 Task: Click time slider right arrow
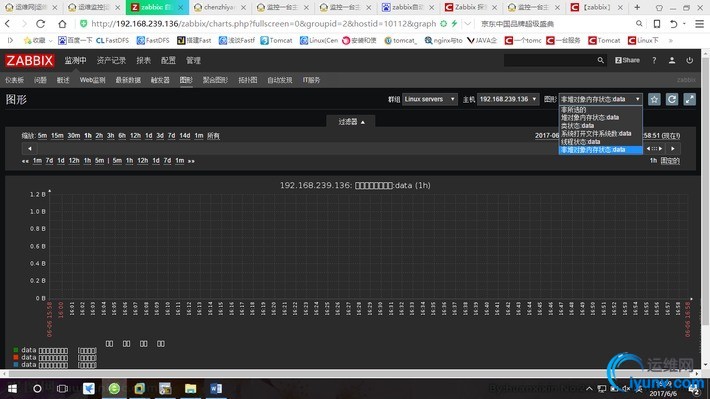(x=673, y=149)
